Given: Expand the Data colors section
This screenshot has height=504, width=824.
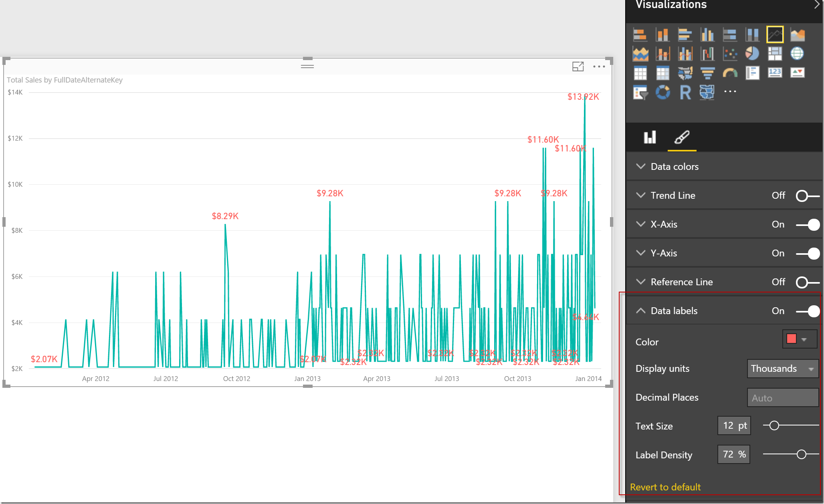Looking at the screenshot, I should click(x=675, y=167).
